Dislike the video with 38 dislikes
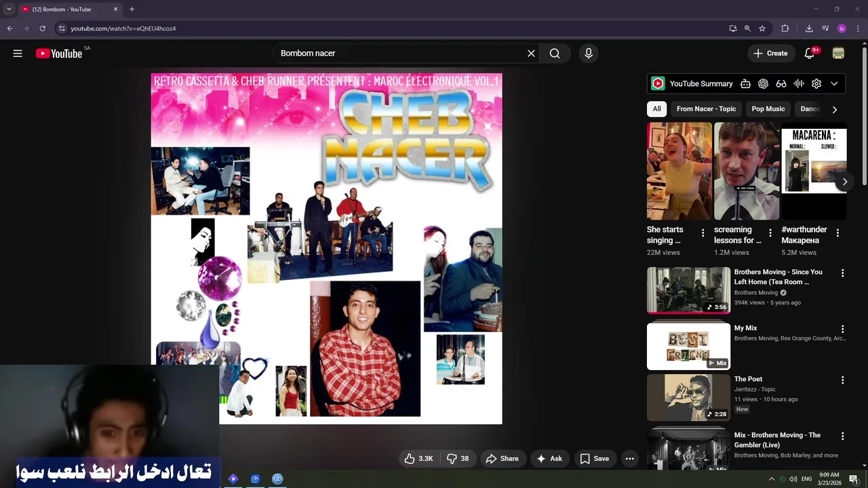The height and width of the screenshot is (488, 868). [458, 459]
